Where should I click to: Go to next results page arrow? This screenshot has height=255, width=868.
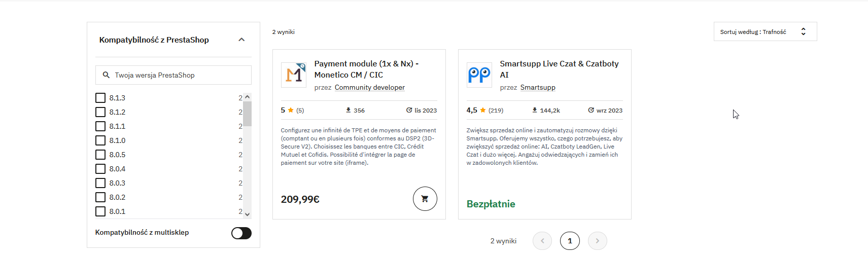click(597, 241)
